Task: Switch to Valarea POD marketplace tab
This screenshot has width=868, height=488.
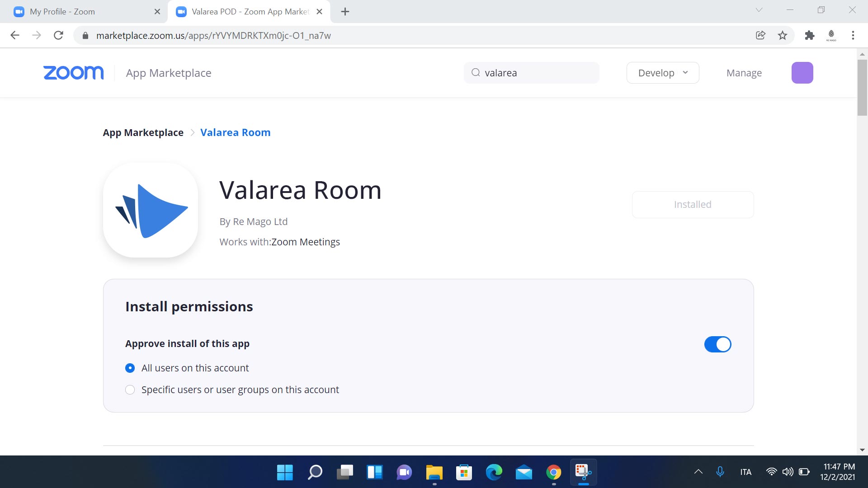Action: [249, 12]
